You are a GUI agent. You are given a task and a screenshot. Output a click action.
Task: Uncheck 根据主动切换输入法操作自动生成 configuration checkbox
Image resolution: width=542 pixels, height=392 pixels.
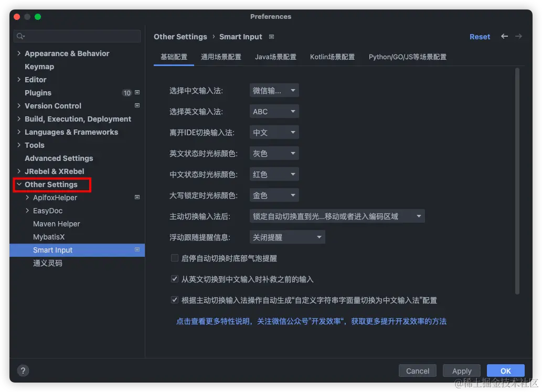175,300
